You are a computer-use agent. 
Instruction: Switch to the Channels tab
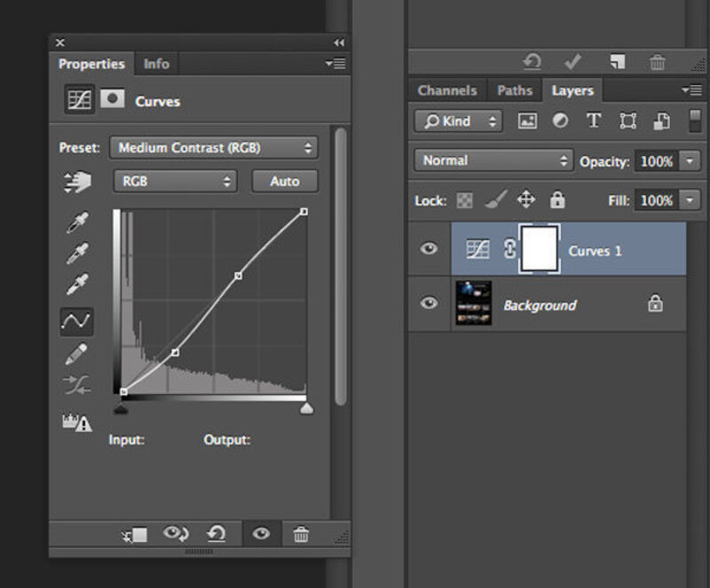click(447, 90)
